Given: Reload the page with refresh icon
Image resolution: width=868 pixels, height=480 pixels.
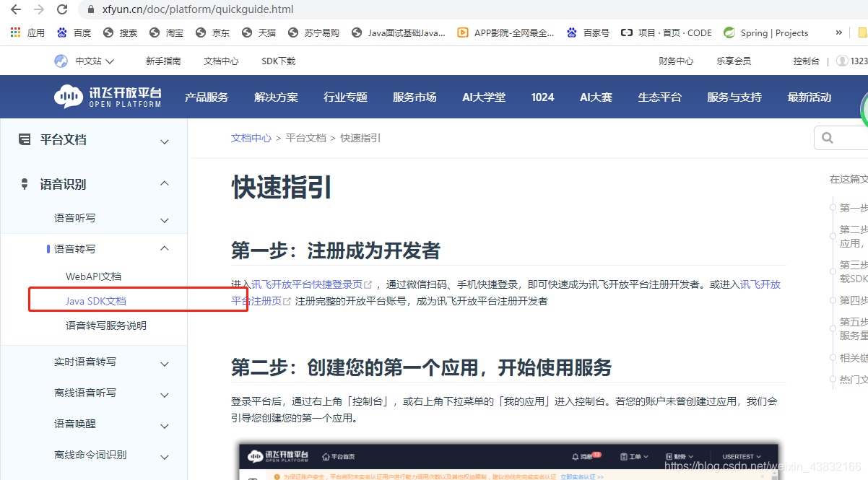Looking at the screenshot, I should coord(62,9).
